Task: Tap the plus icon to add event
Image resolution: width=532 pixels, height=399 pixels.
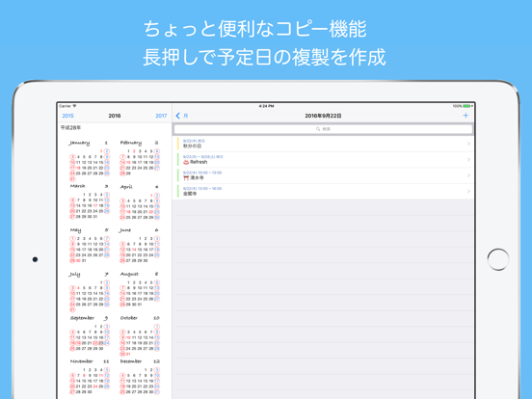Action: click(465, 116)
